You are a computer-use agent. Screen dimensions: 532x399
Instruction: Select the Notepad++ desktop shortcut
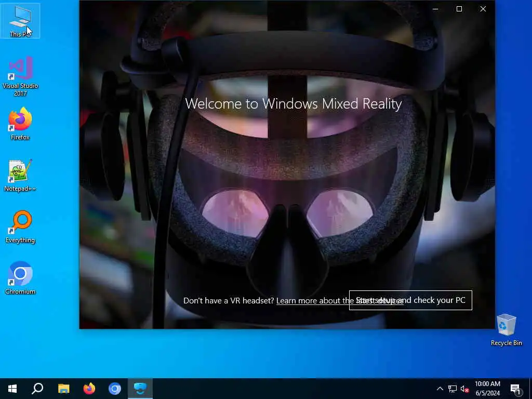[x=20, y=176]
